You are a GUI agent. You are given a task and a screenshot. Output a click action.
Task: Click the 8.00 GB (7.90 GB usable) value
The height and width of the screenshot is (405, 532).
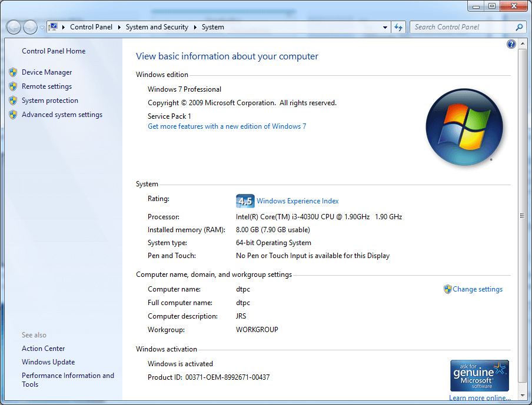[273, 230]
